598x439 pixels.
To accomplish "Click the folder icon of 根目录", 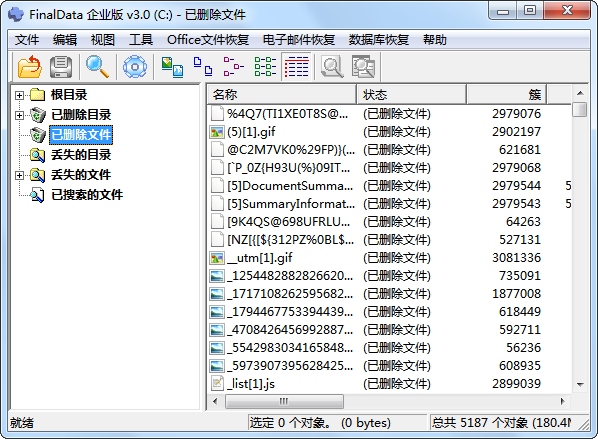I will pyautogui.click(x=38, y=95).
